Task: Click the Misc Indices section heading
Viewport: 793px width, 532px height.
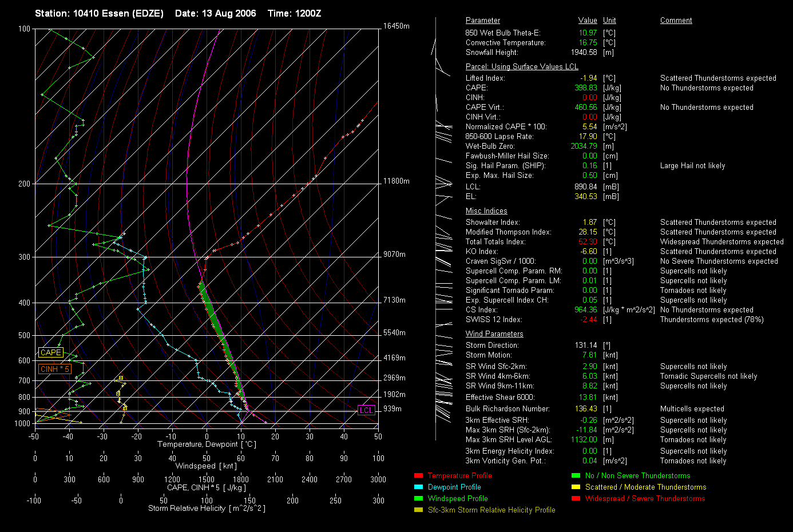Action: [486, 211]
